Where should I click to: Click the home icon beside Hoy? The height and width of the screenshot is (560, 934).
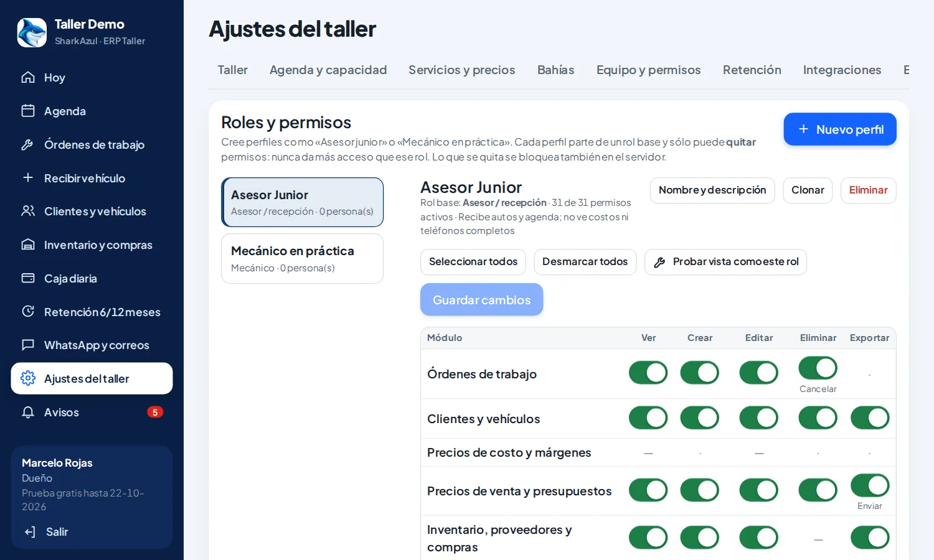[28, 77]
